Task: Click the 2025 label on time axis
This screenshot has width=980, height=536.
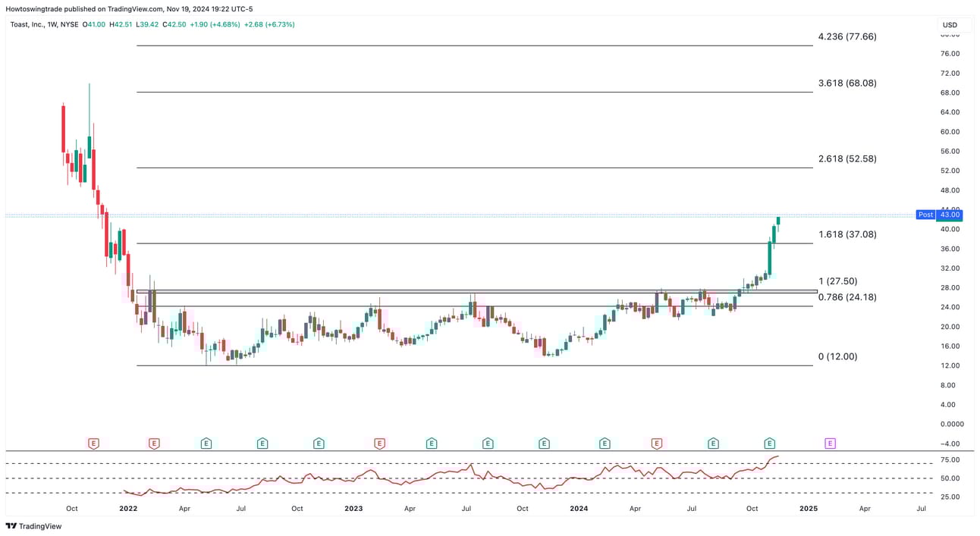Action: coord(809,509)
